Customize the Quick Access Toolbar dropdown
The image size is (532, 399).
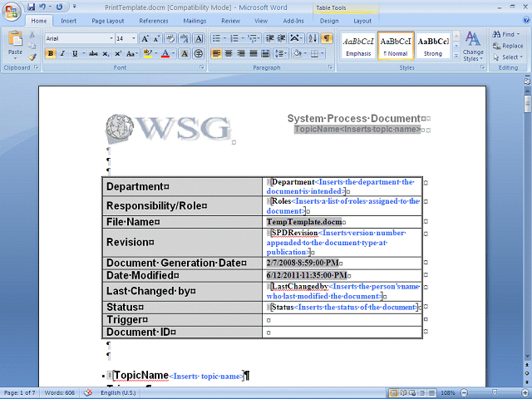tap(74, 7)
